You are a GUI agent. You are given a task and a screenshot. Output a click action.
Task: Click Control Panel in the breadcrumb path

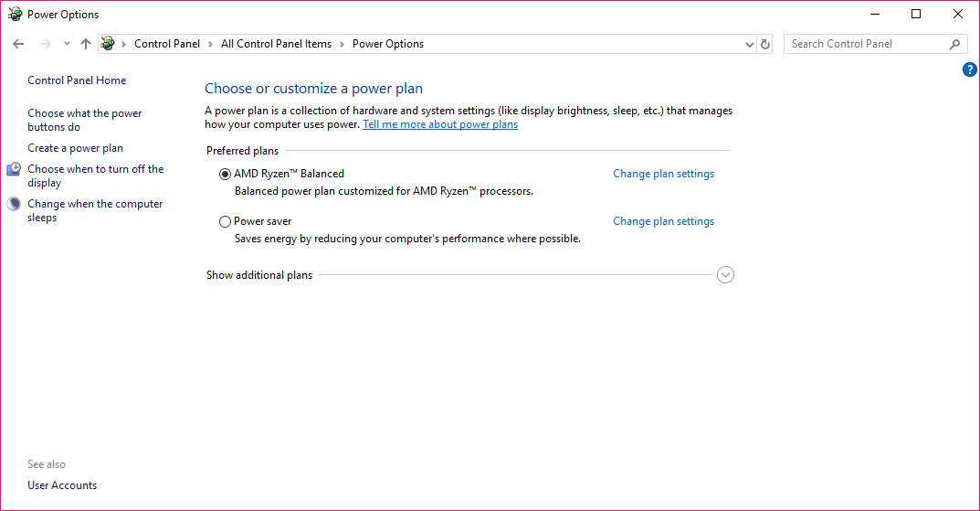167,44
